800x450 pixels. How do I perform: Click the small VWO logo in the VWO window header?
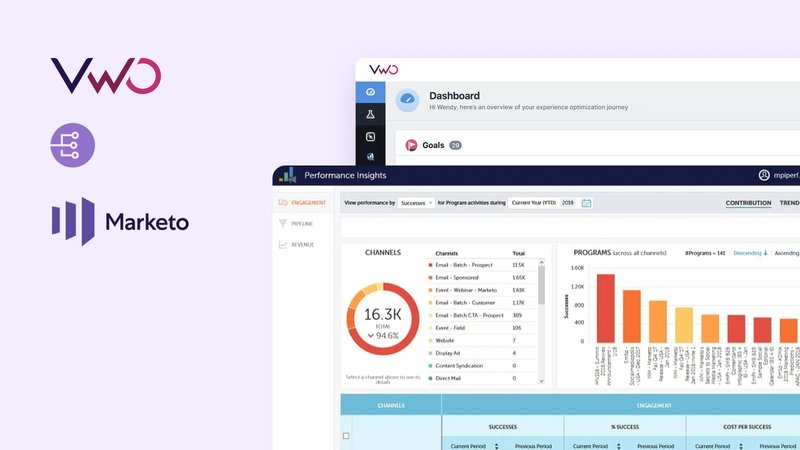tap(384, 69)
